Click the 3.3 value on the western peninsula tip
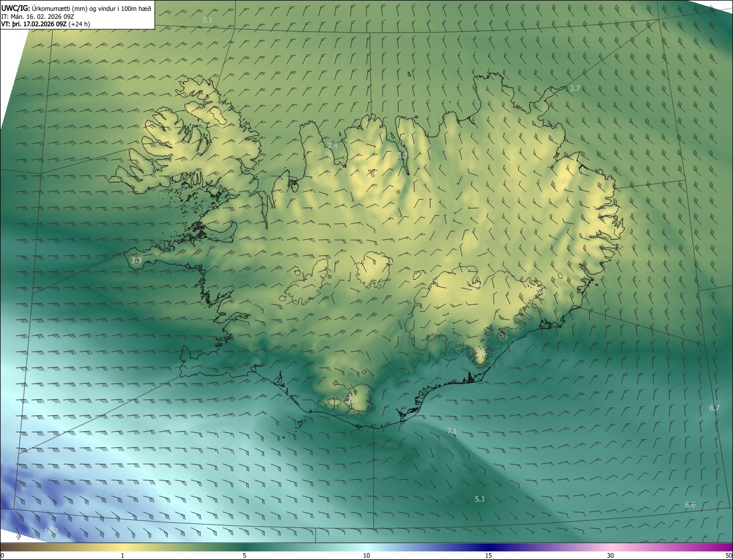 (136, 261)
